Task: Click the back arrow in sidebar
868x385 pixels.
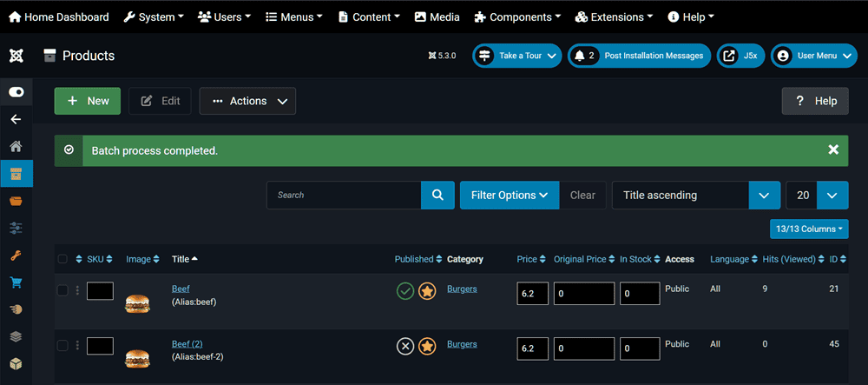Action: point(16,119)
